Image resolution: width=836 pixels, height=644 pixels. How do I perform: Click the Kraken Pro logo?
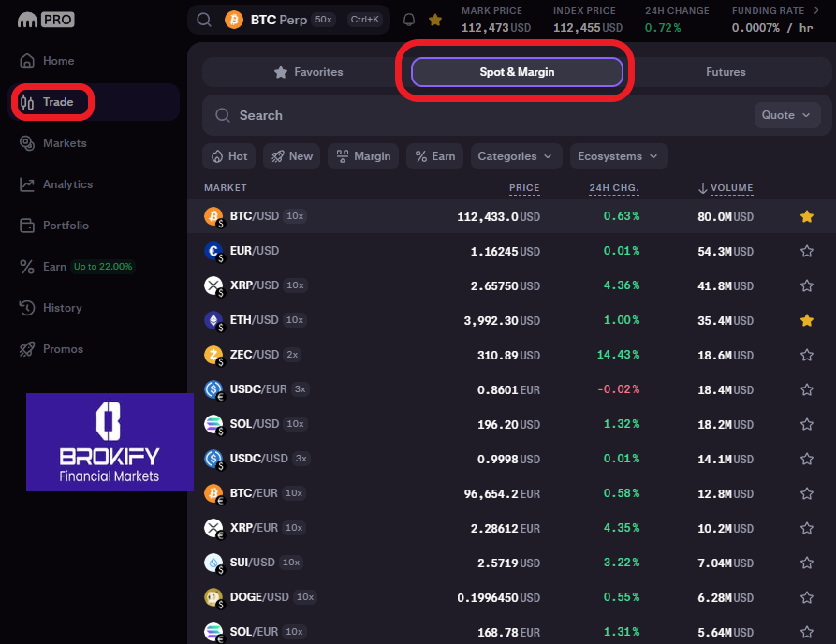[46, 19]
